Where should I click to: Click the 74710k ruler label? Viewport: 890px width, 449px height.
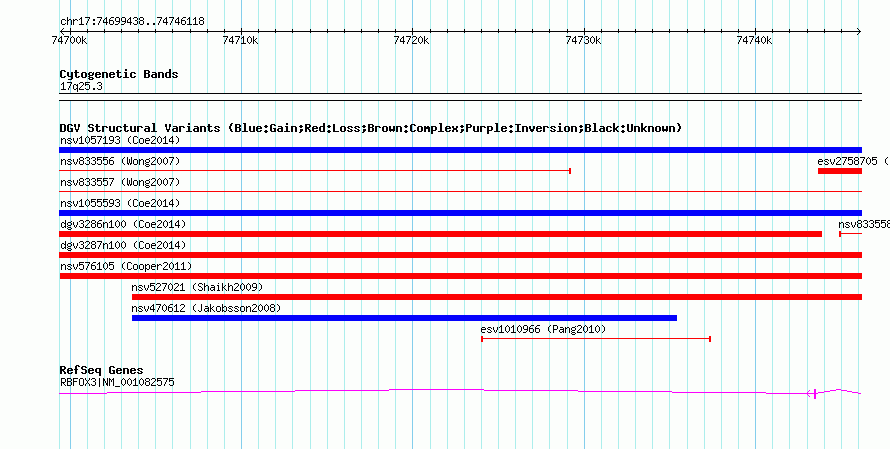point(241,41)
